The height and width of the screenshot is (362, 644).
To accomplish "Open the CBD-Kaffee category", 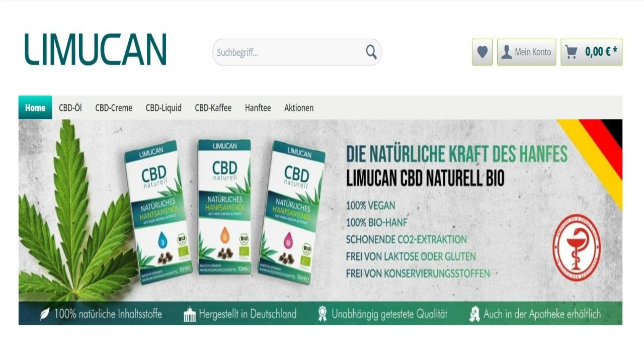I will (213, 108).
